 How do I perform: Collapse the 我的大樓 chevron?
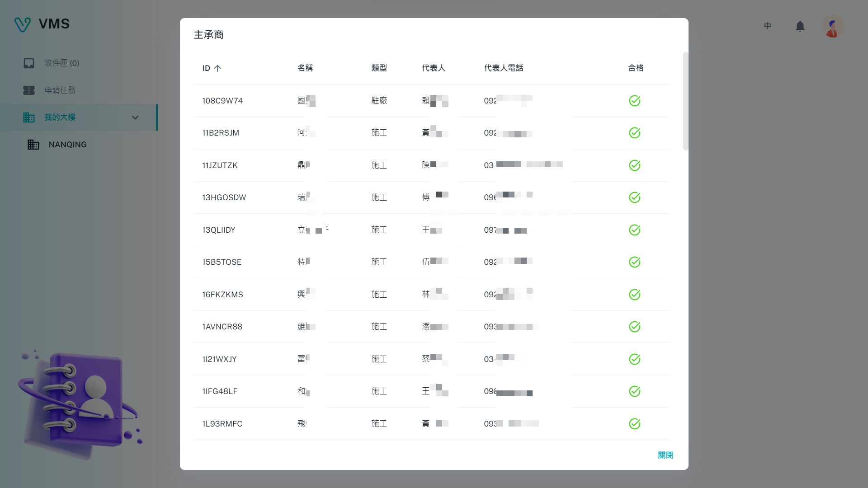135,117
